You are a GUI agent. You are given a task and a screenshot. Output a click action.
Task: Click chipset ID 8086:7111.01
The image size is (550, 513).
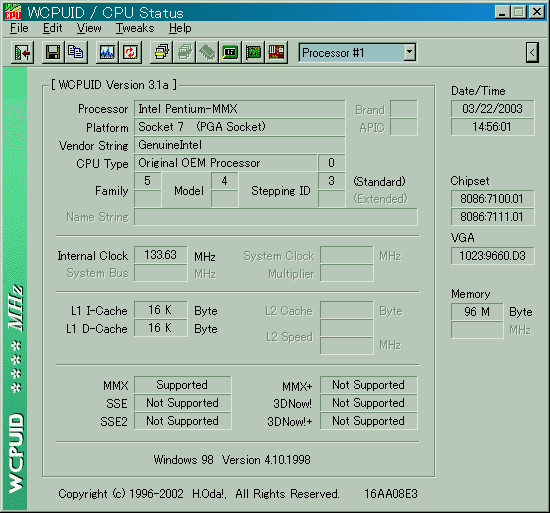click(x=492, y=217)
